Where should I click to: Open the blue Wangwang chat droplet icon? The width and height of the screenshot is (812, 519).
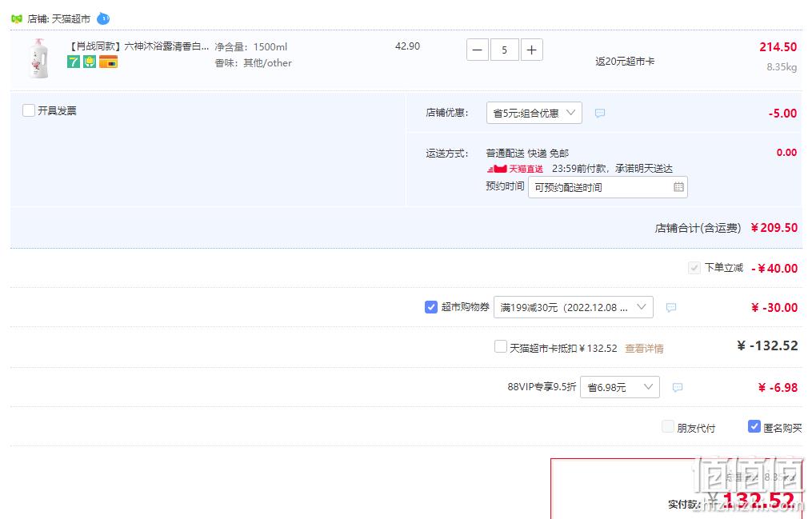[103, 18]
